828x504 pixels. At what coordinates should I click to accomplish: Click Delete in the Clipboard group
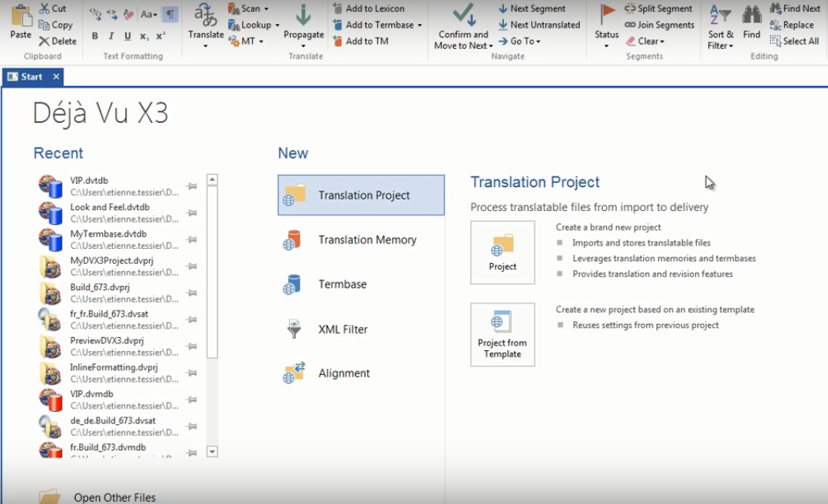(57, 41)
